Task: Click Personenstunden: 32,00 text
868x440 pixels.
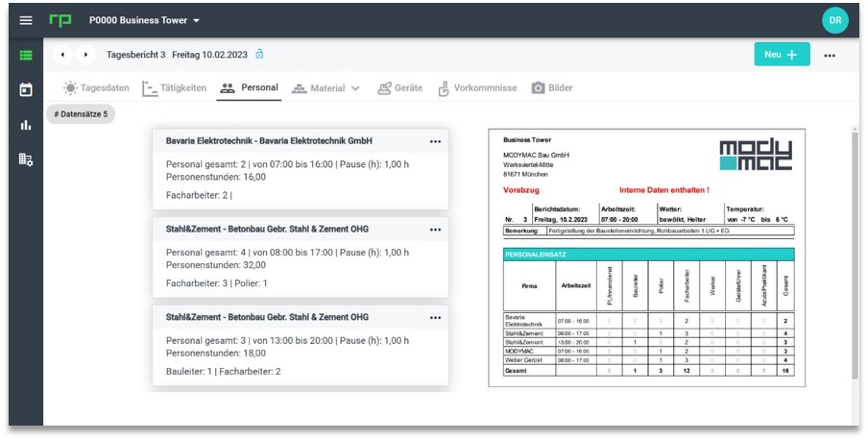Action: 216,265
